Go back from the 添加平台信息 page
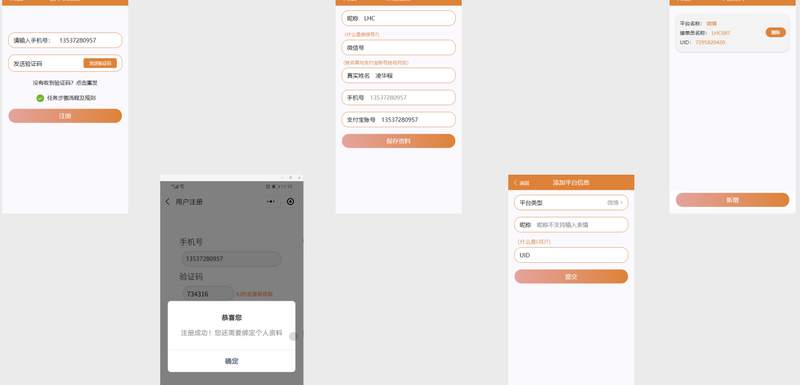800x385 pixels. tap(521, 183)
